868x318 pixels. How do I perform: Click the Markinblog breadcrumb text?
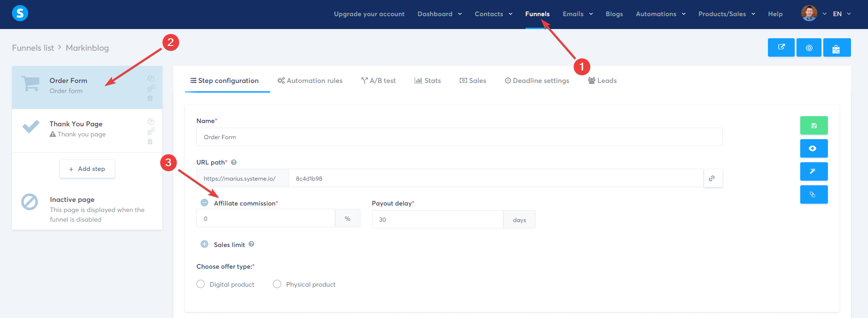click(x=87, y=48)
